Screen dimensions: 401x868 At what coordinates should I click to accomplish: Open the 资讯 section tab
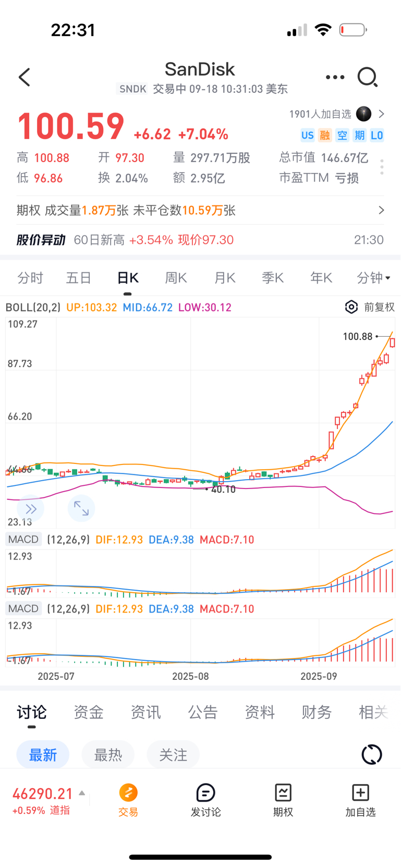tap(145, 712)
